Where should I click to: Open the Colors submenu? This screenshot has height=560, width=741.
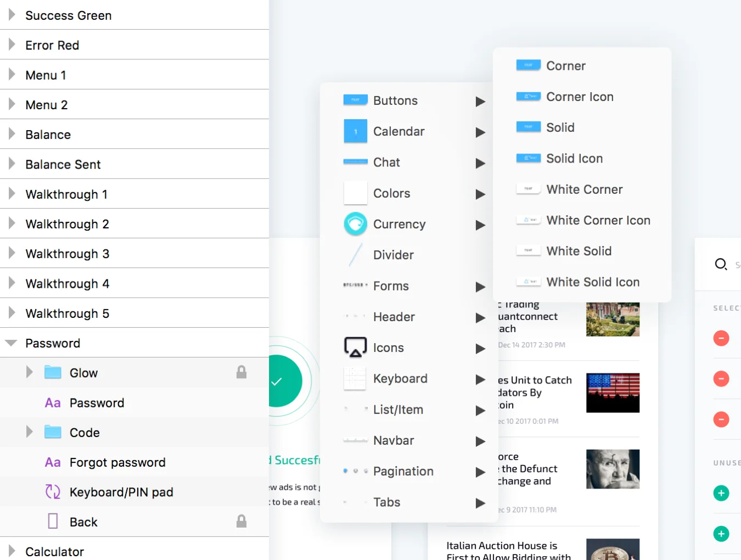click(409, 193)
